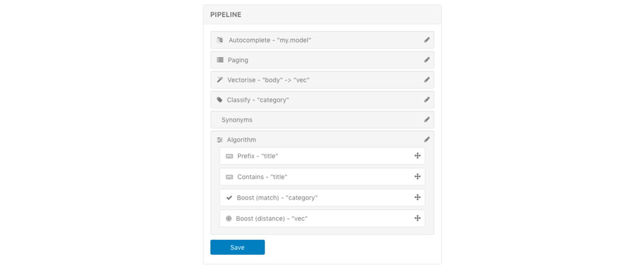Click the move icon for Boost (distance) "vec"

[x=418, y=218]
